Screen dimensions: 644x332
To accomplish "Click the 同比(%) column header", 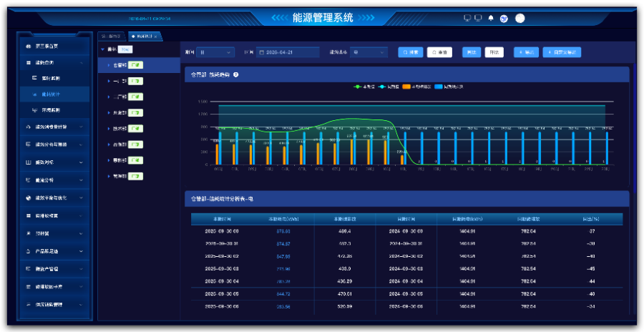I will (x=592, y=219).
